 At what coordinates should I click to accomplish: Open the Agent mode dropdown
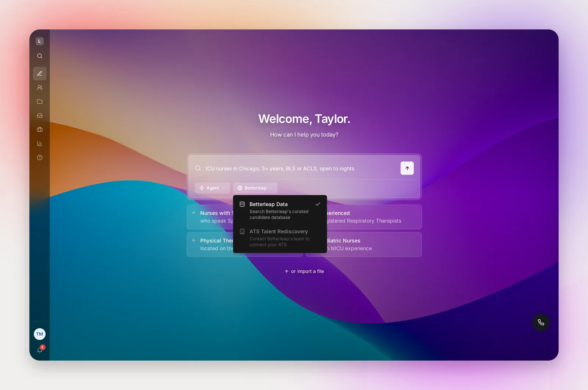(212, 188)
